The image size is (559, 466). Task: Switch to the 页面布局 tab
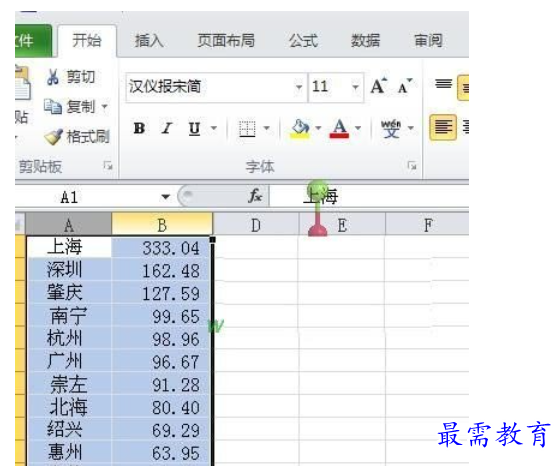pyautogui.click(x=226, y=41)
